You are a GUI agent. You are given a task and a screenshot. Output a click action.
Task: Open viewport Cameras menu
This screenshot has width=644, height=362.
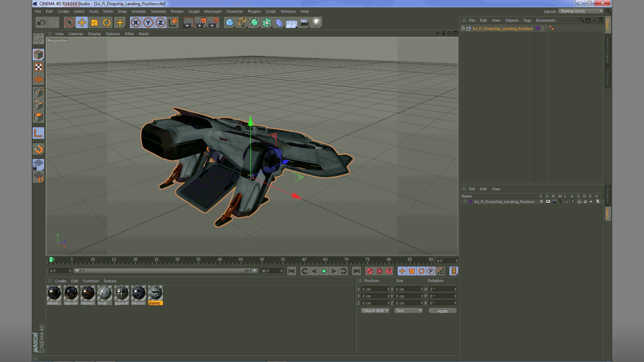76,34
